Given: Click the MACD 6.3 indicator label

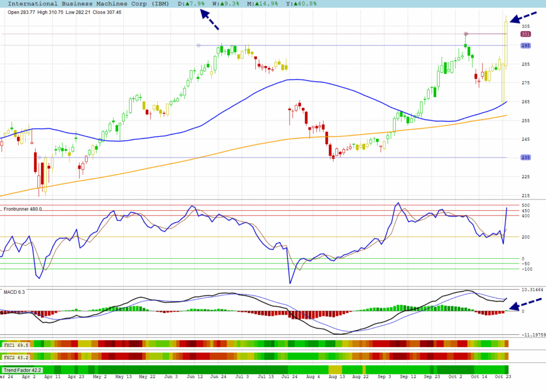Looking at the screenshot, I should click(x=14, y=292).
